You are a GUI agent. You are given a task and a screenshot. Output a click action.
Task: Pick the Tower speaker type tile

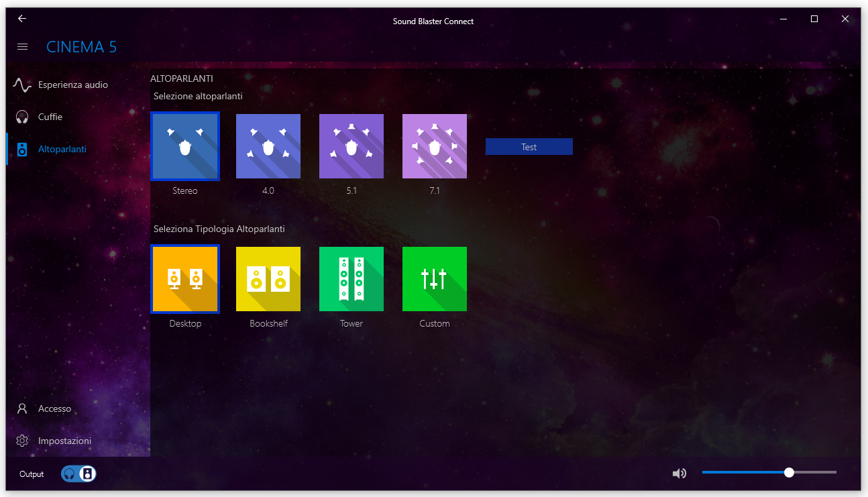pos(351,279)
